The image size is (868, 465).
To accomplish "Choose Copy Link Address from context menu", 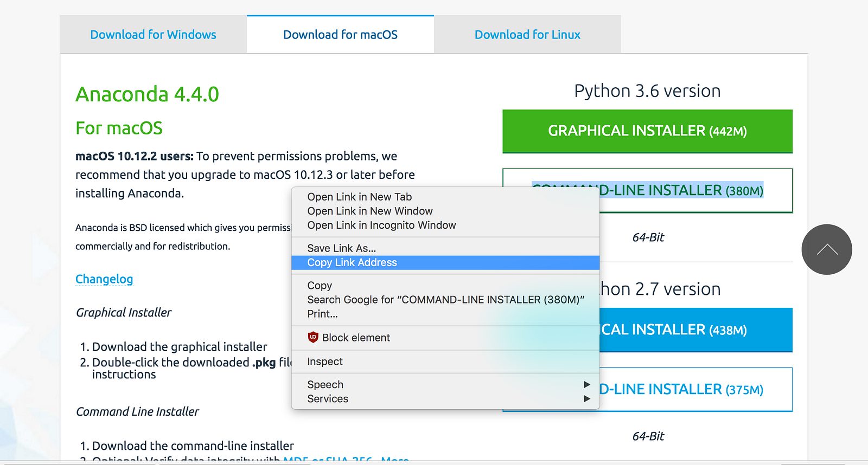I will pos(352,262).
